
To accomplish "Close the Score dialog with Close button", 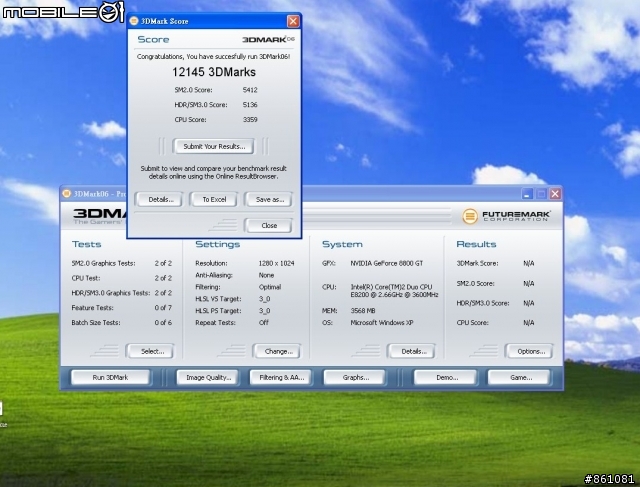I will coord(269,225).
